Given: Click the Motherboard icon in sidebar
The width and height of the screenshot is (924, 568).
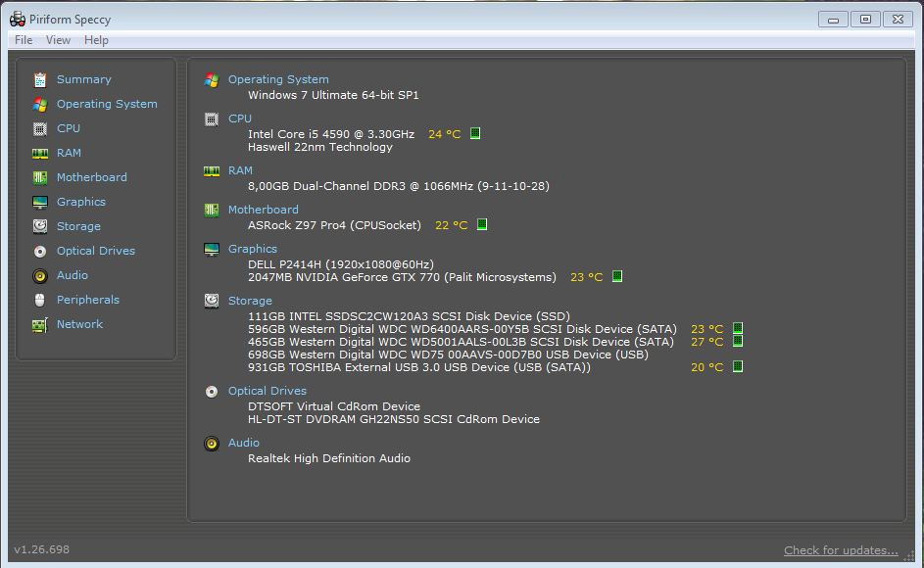Looking at the screenshot, I should pos(39,178).
